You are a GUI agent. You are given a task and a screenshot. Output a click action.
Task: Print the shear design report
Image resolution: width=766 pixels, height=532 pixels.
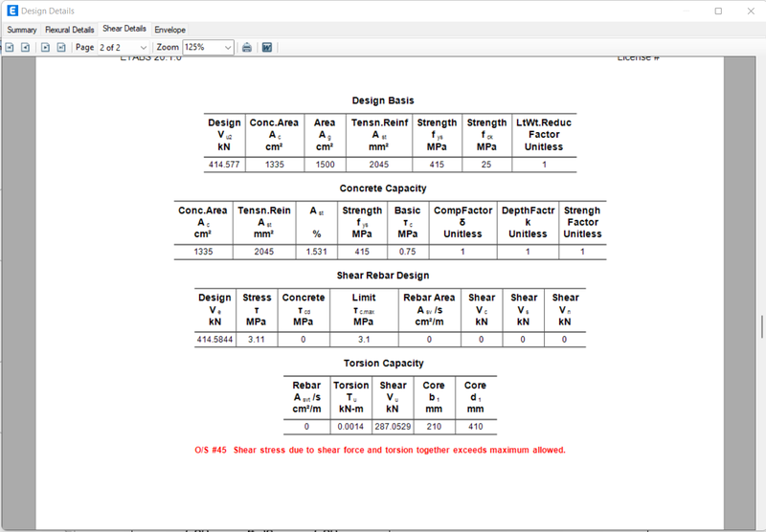tap(247, 47)
